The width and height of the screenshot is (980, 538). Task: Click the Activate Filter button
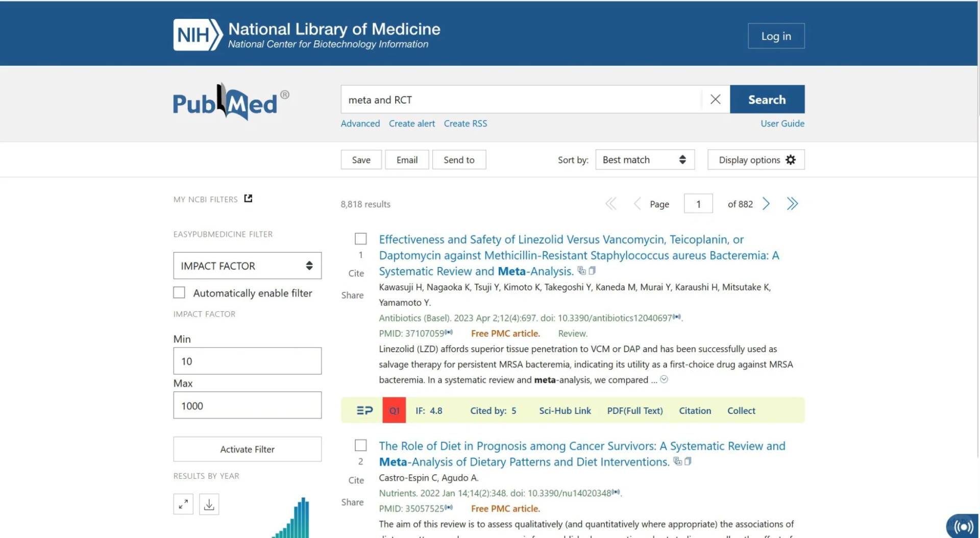(x=247, y=449)
